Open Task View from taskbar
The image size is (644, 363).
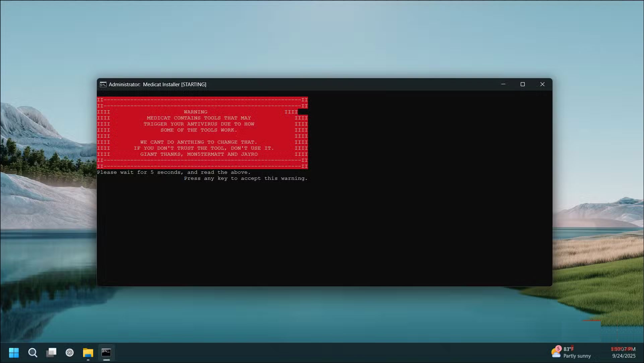coord(51,353)
